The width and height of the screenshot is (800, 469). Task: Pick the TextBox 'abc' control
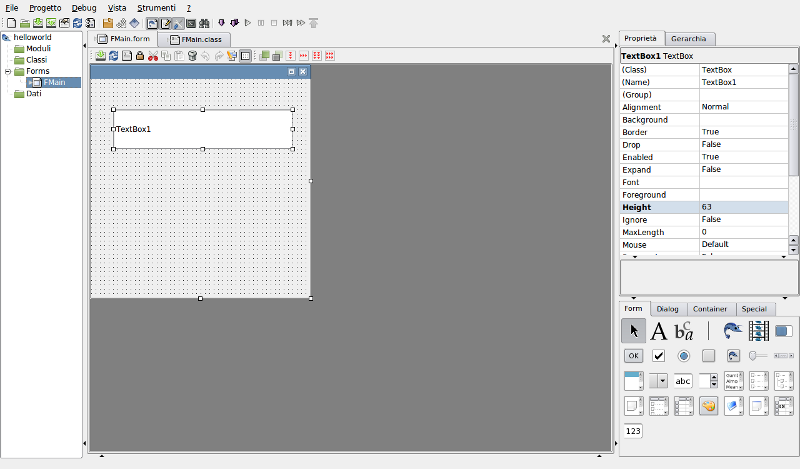point(683,381)
